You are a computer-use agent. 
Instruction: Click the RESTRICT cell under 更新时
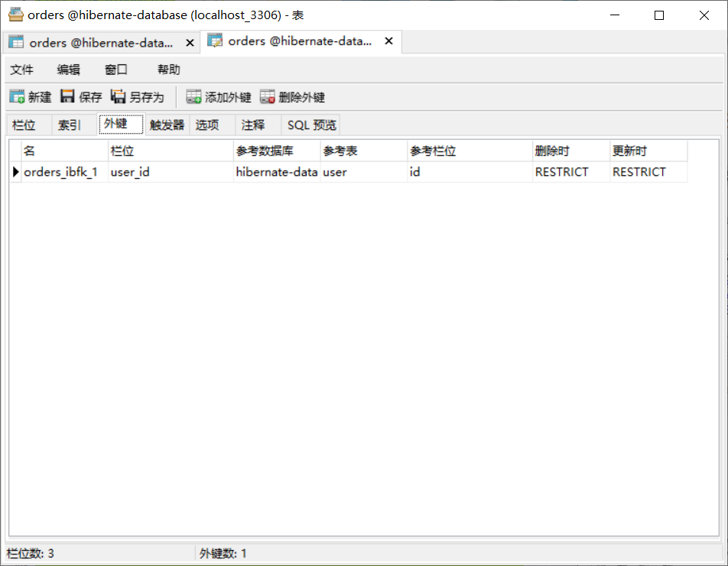648,172
